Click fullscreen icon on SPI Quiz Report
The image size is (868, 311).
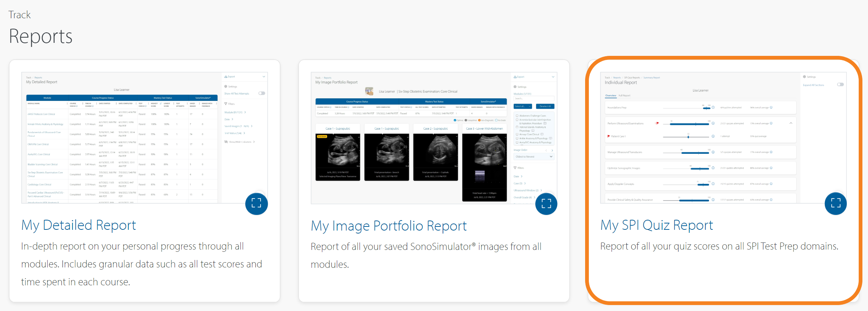pyautogui.click(x=836, y=203)
